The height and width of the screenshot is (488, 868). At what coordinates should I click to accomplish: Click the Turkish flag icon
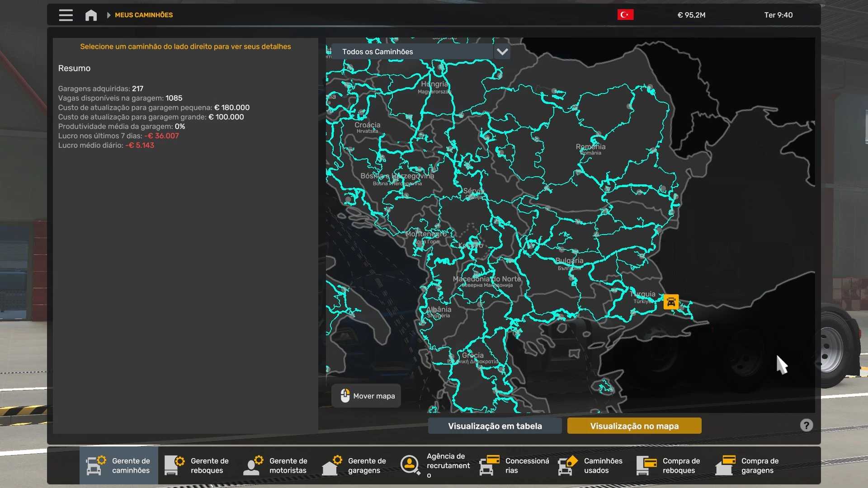625,15
